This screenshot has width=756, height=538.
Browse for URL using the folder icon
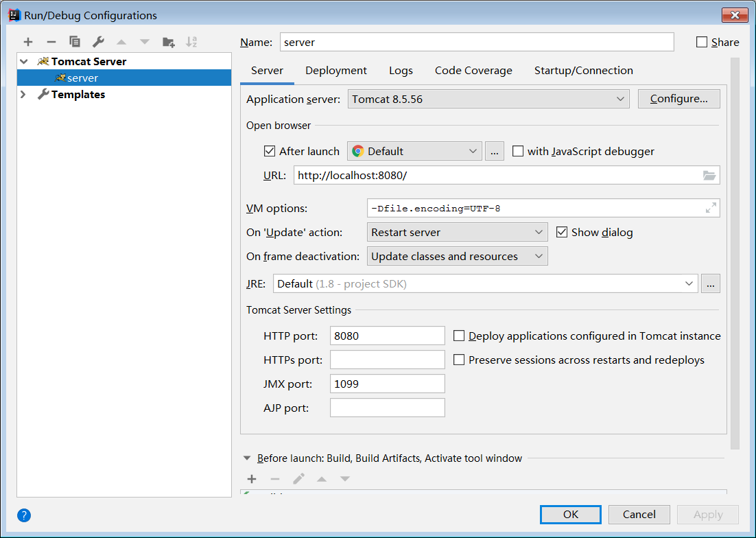(x=709, y=176)
